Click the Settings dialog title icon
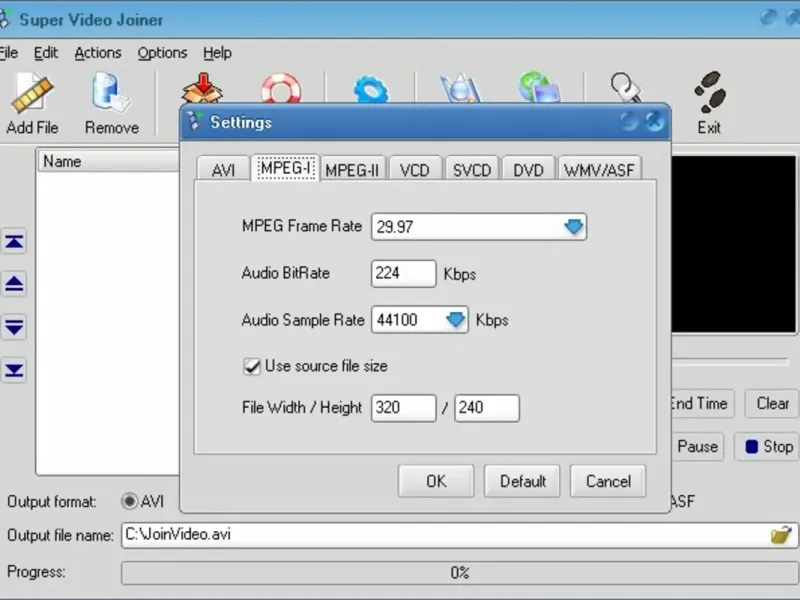800x600 pixels. 194,121
